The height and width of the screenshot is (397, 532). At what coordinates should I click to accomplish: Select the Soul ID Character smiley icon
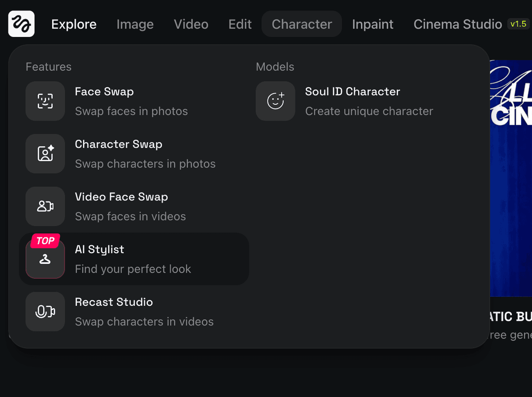[x=275, y=101]
